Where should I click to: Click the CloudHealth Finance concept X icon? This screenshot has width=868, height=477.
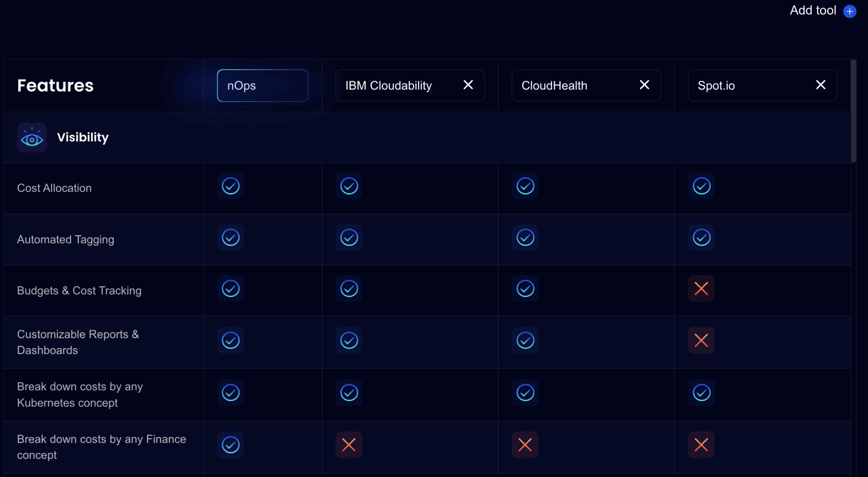tap(525, 444)
